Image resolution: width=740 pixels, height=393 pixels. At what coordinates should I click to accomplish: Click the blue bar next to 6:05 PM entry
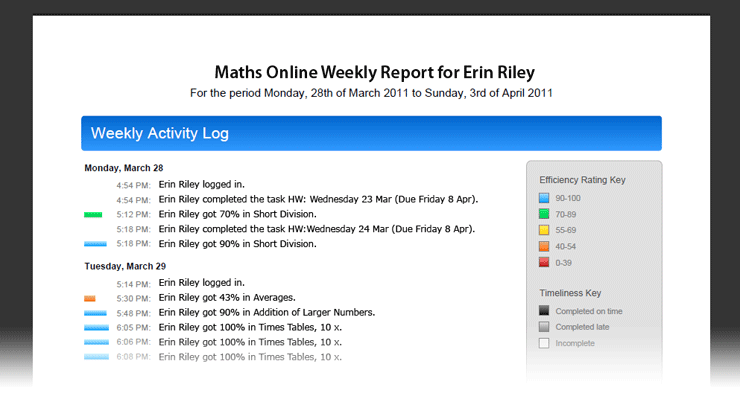[96, 327]
